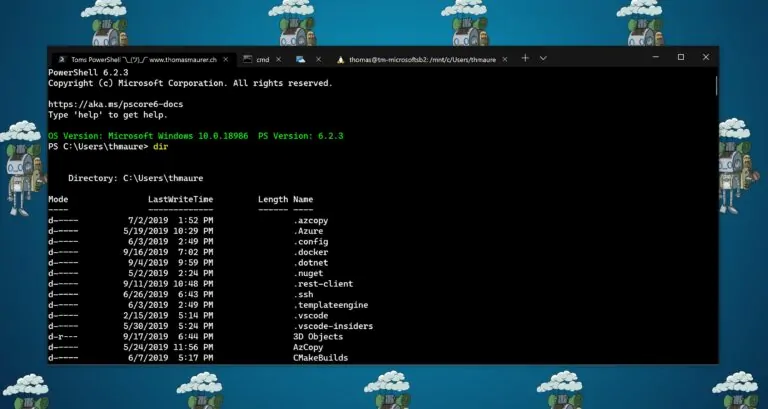
Task: Click the 9/16/2019 7:02 PM timestamp
Action: (168, 252)
